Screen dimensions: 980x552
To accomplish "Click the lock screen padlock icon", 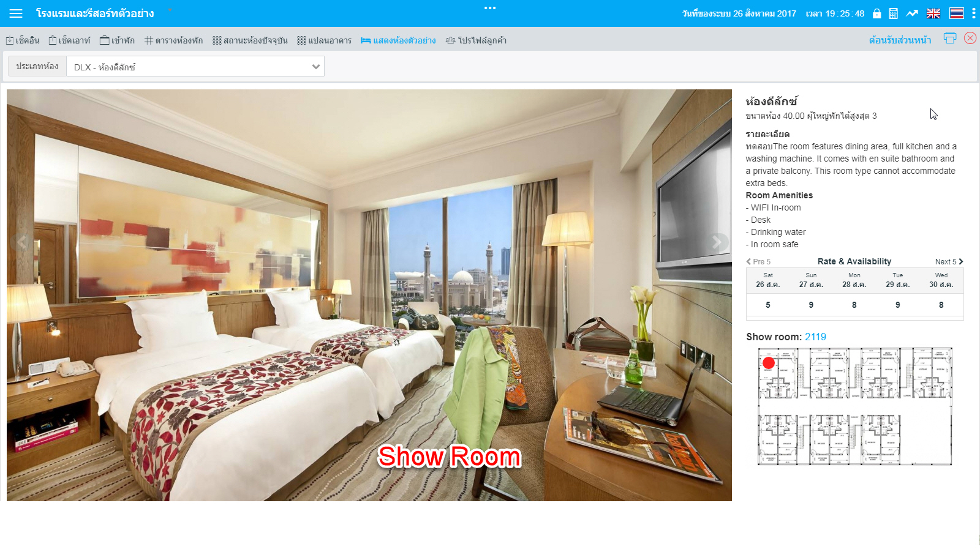I will tap(876, 13).
